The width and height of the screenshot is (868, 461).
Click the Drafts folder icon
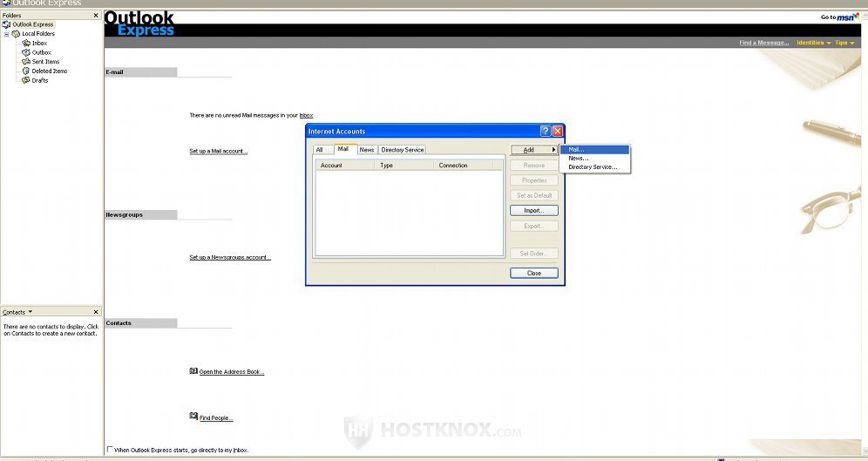(x=26, y=80)
